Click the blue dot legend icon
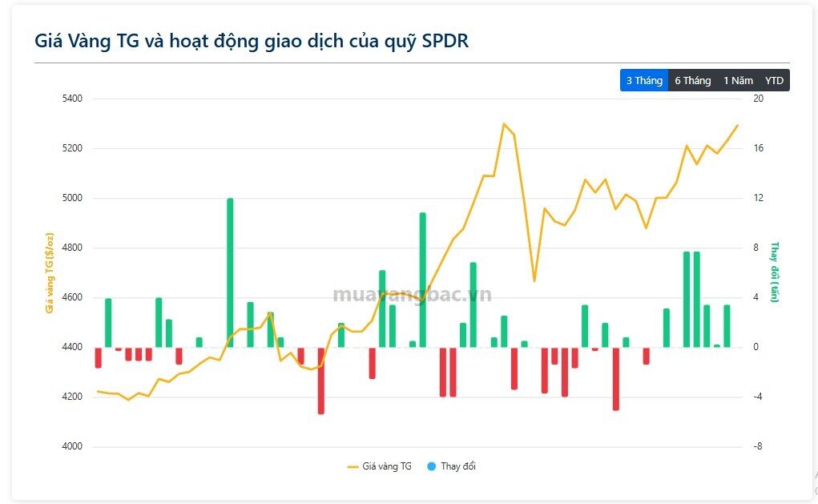 (x=431, y=466)
